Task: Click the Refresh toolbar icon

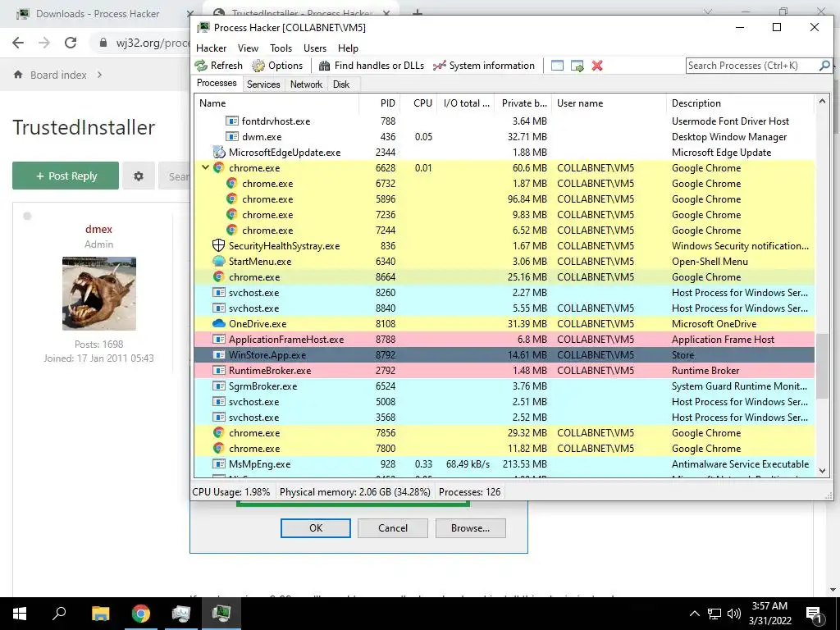Action: pyautogui.click(x=201, y=66)
